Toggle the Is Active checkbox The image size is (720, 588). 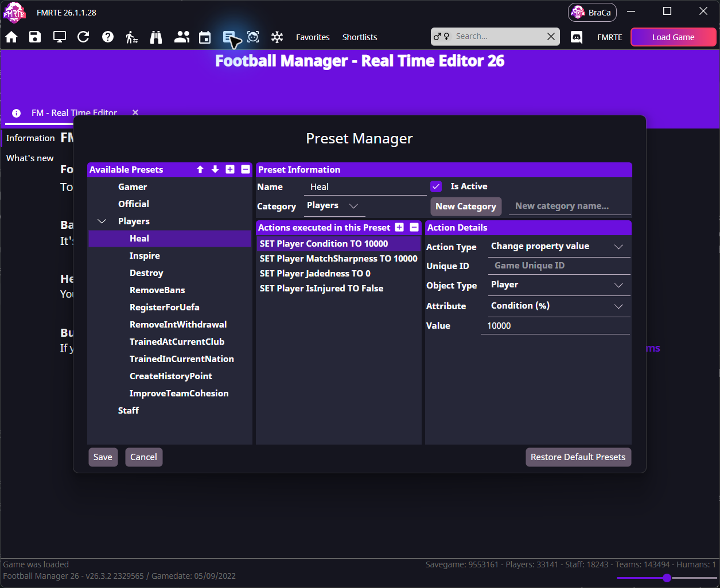point(436,186)
